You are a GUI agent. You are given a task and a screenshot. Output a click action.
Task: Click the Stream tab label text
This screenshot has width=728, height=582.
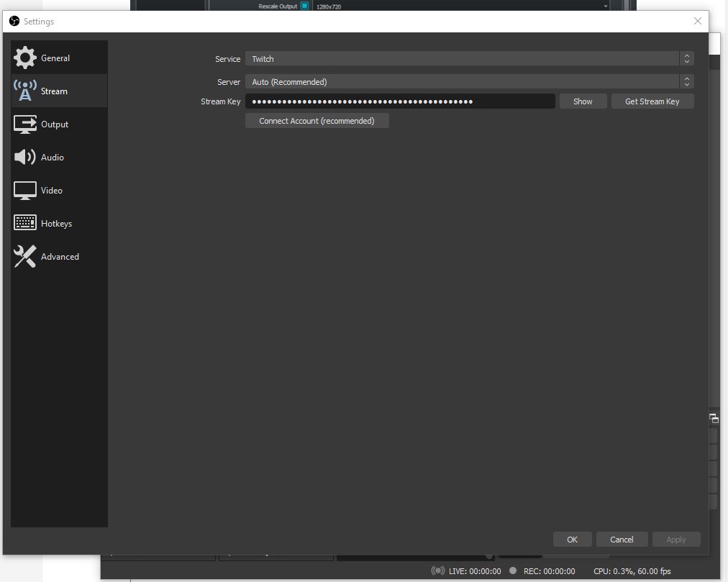[54, 91]
